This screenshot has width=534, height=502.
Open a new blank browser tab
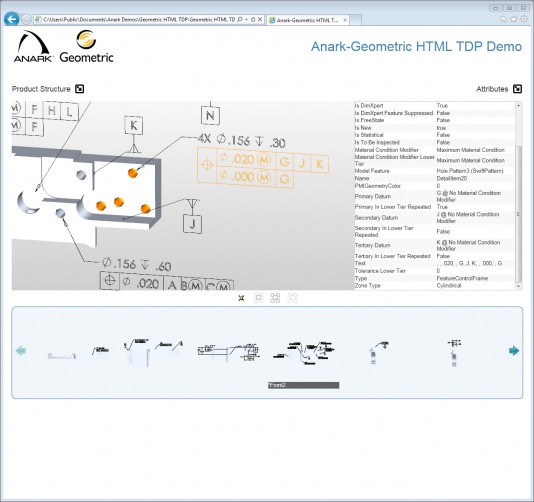point(356,20)
